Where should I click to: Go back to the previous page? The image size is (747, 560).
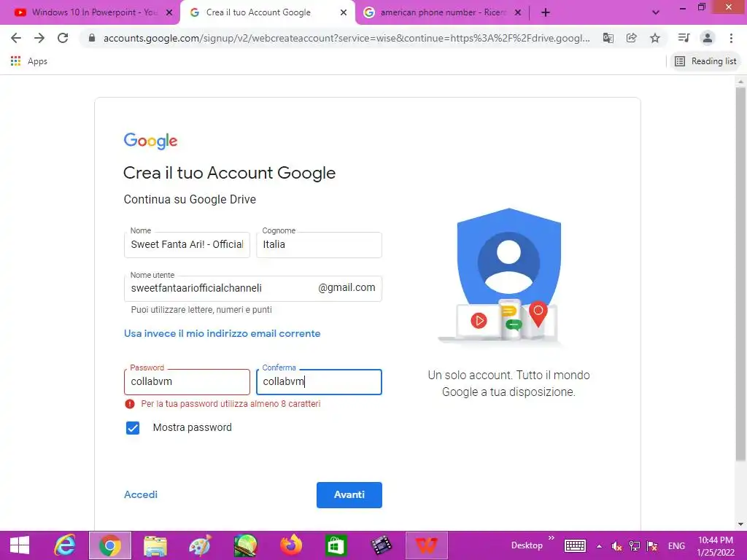coord(16,38)
